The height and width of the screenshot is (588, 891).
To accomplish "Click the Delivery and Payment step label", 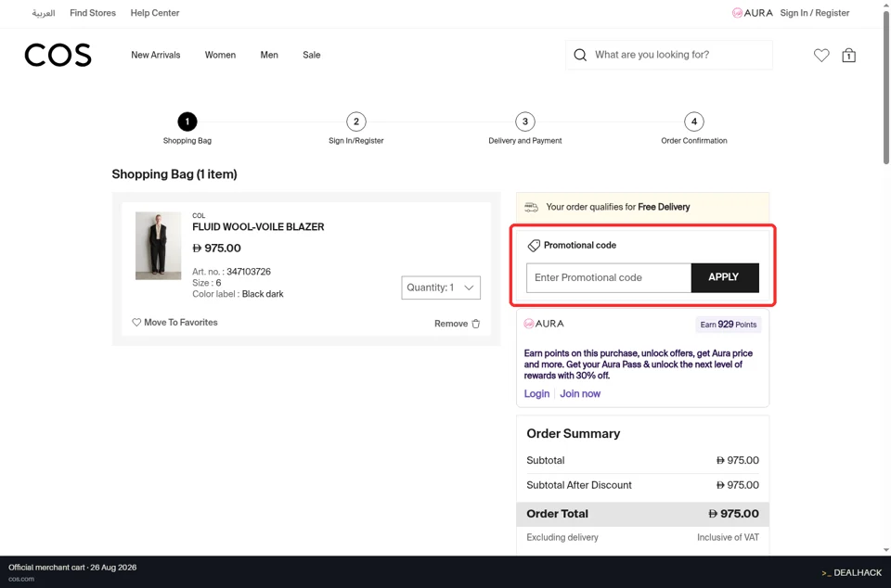I will (x=525, y=141).
